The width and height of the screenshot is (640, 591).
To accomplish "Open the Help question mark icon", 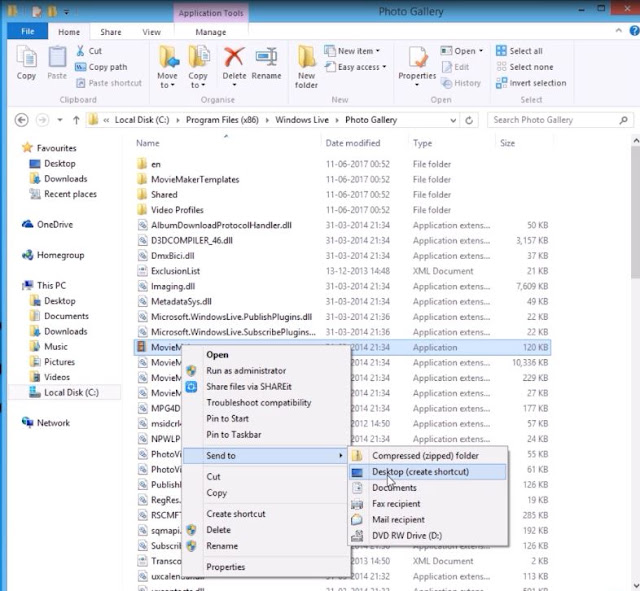I will click(x=634, y=31).
